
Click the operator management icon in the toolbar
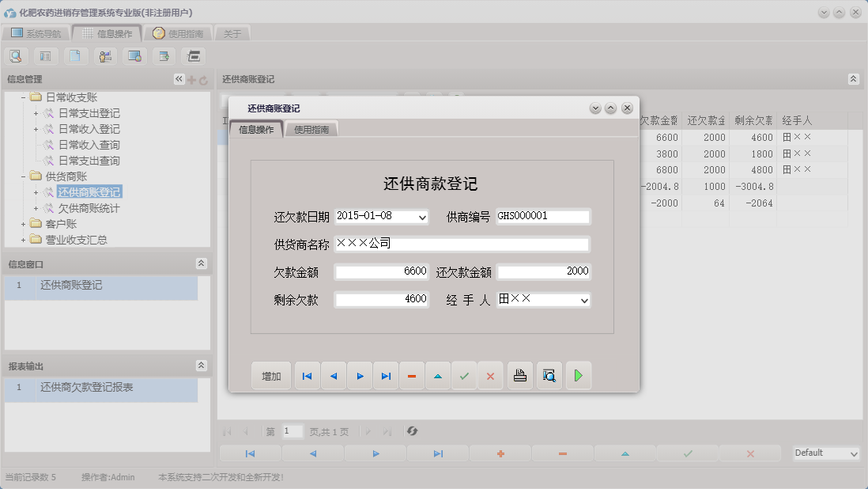[x=106, y=56]
